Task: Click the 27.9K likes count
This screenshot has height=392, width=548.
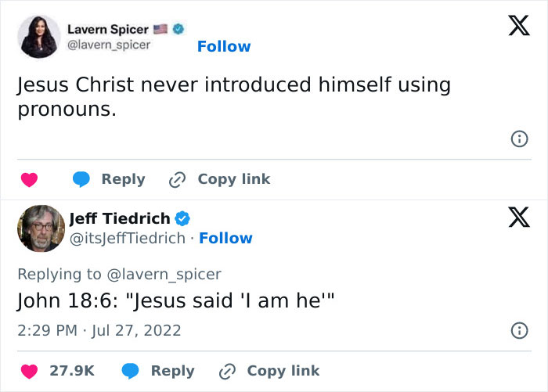Action: click(72, 371)
